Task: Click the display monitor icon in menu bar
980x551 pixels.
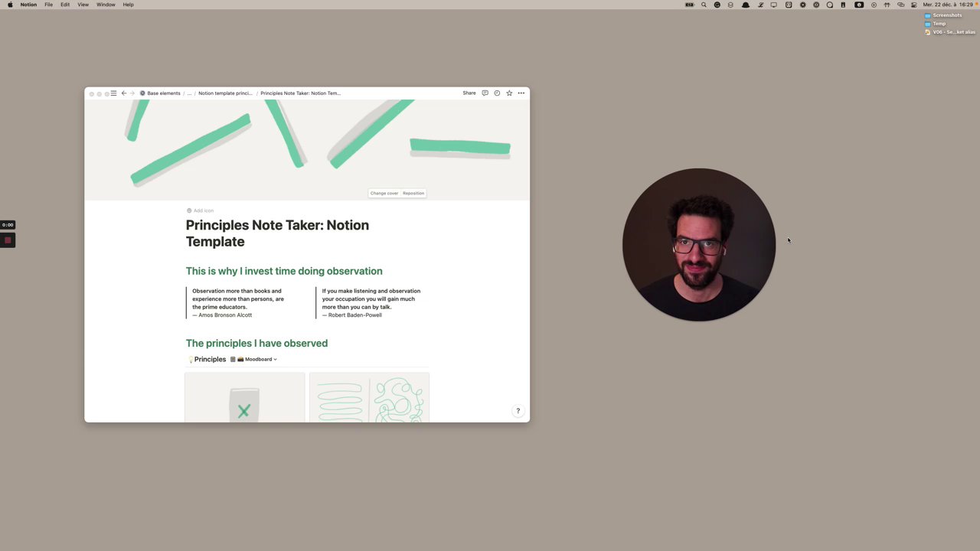Action: 774,5
